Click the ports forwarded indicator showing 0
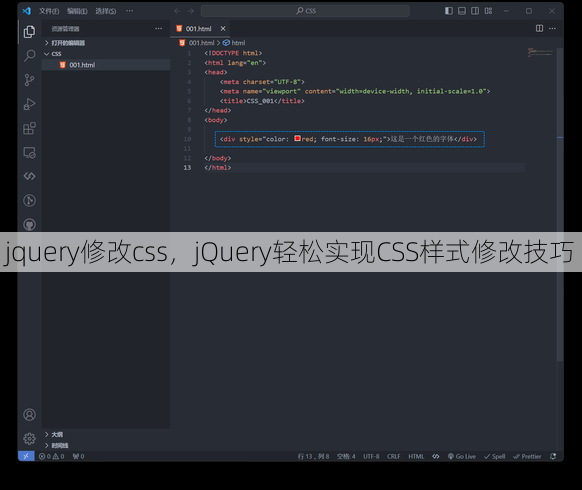 coord(78,456)
